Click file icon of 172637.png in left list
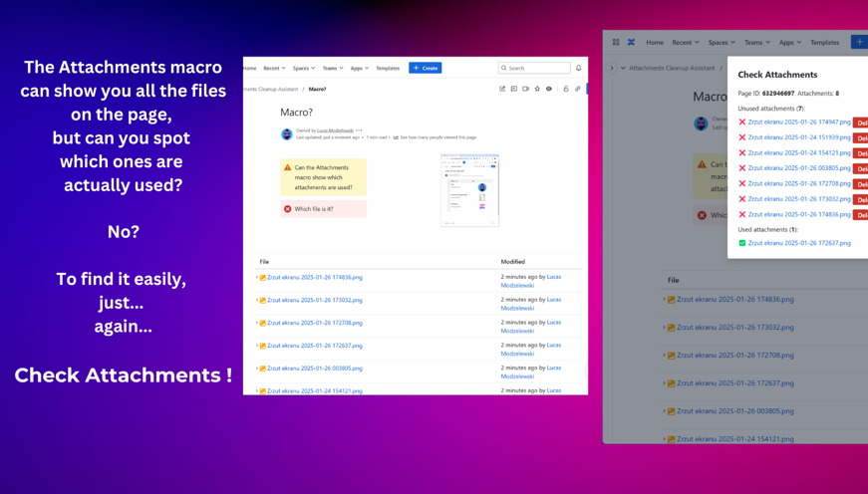This screenshot has height=494, width=868. [263, 346]
